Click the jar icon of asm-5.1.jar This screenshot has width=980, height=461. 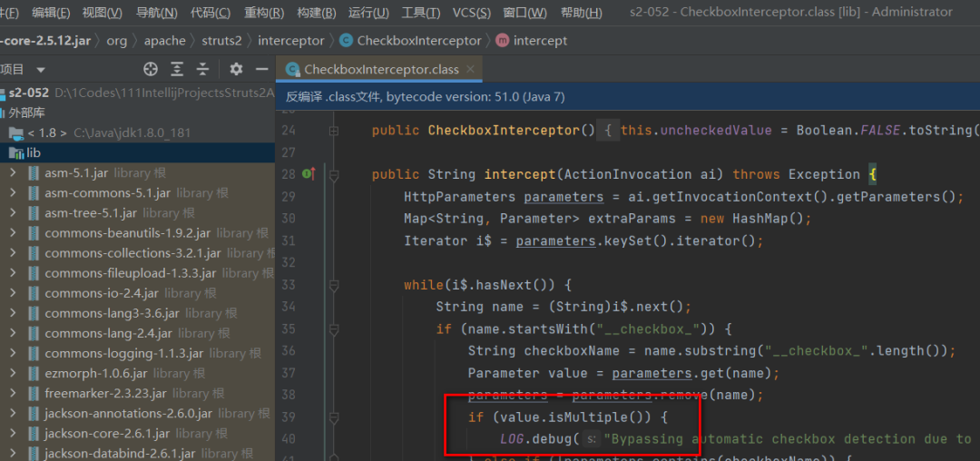(34, 173)
